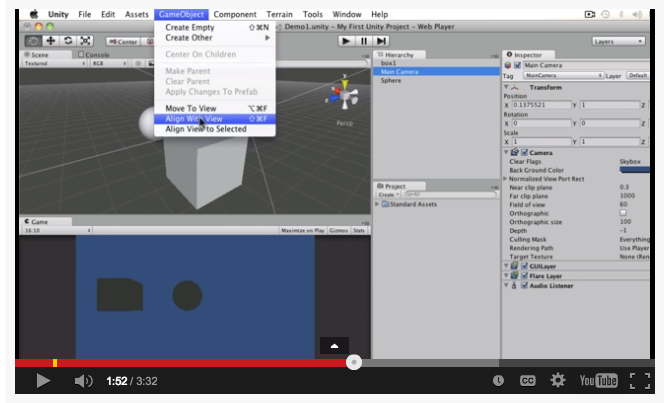The image size is (664, 403).
Task: Open Create Other submenu
Action: (215, 38)
